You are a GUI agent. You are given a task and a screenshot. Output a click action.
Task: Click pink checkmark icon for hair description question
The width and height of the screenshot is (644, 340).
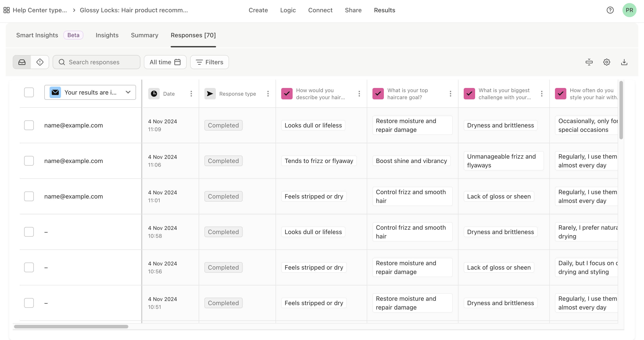287,93
